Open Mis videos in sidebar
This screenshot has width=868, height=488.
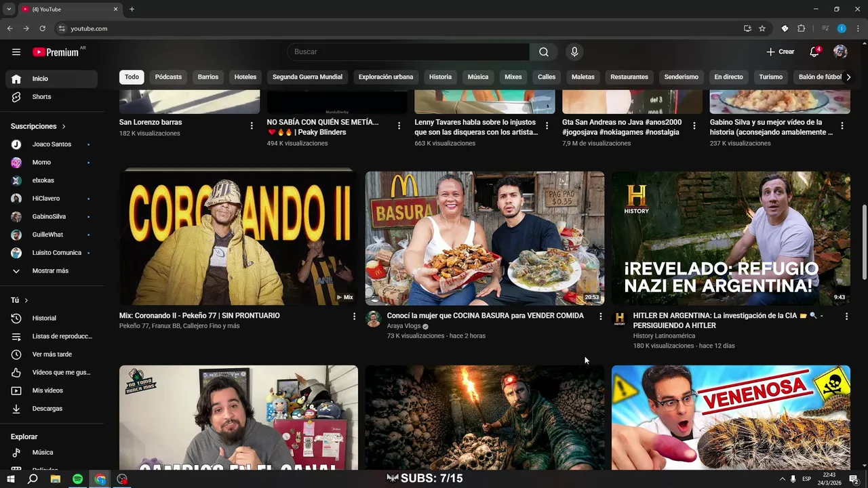(52, 390)
